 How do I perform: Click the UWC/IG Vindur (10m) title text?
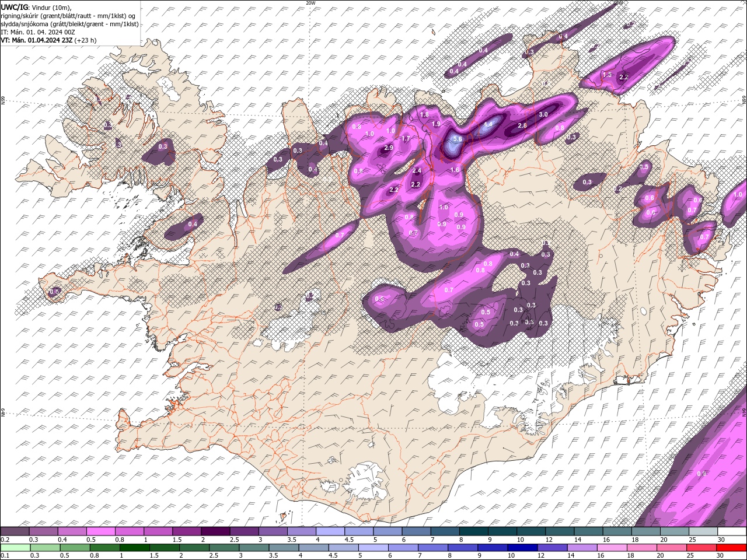(36, 7)
